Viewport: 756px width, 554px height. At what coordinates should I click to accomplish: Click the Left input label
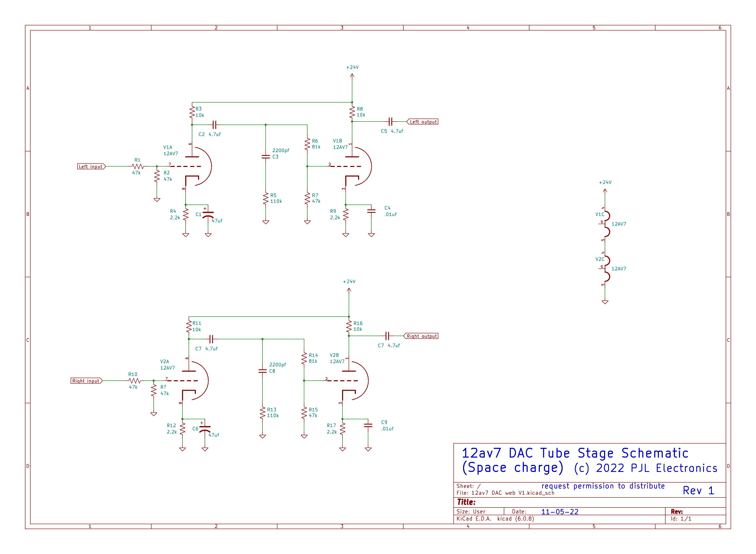point(91,166)
